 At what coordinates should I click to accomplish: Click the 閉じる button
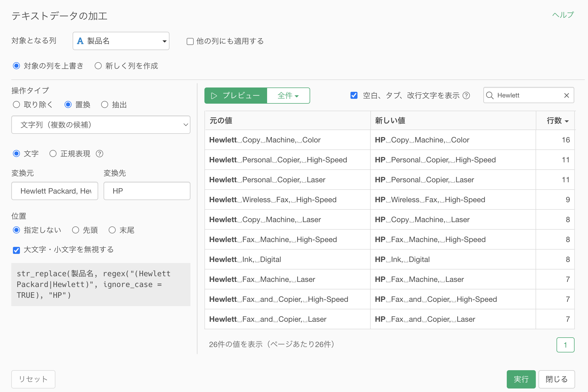point(557,379)
